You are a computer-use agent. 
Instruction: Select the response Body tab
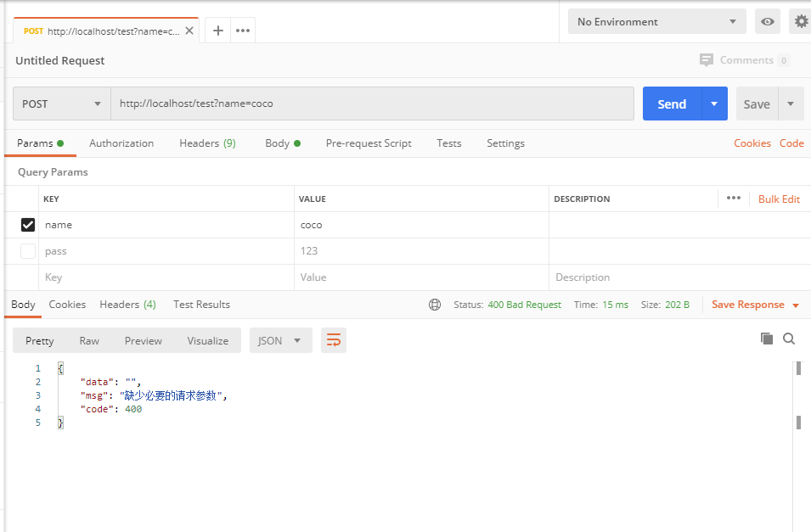point(23,305)
